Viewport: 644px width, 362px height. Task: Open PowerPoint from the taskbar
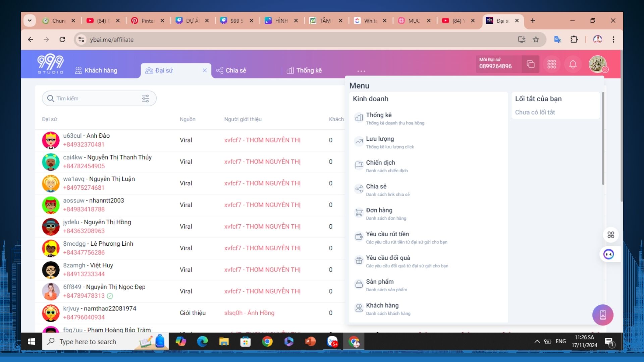[310, 342]
